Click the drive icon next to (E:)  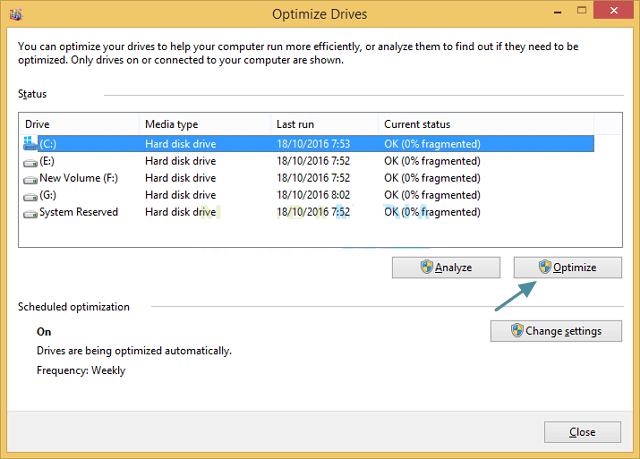coord(30,163)
